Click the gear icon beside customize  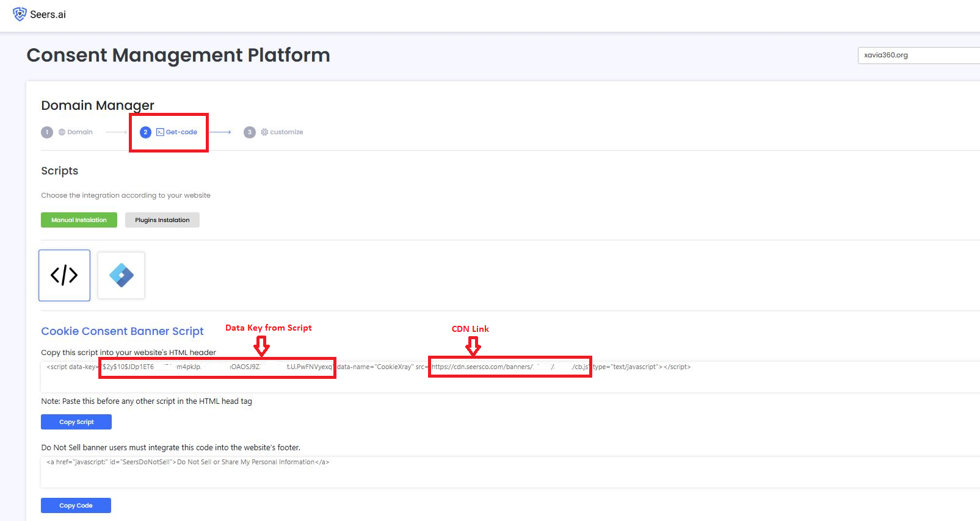(x=264, y=132)
